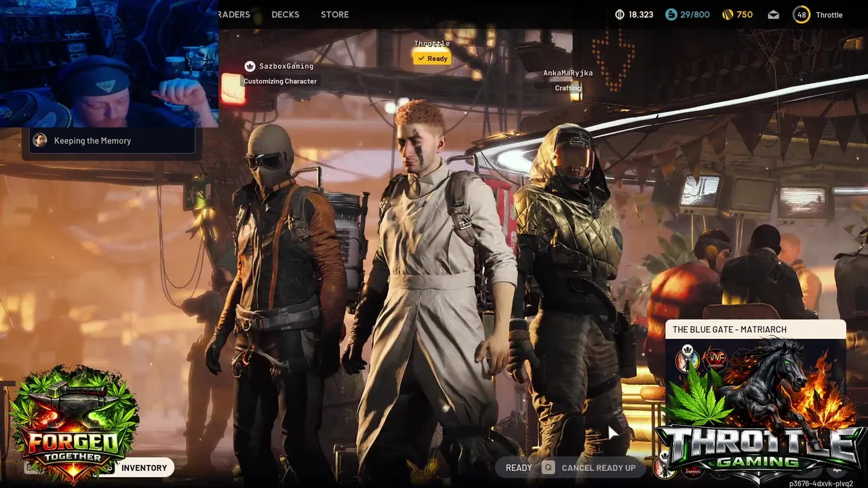Click CANCEL READY UP button
Viewport: 868px width, 488px height.
click(x=598, y=468)
